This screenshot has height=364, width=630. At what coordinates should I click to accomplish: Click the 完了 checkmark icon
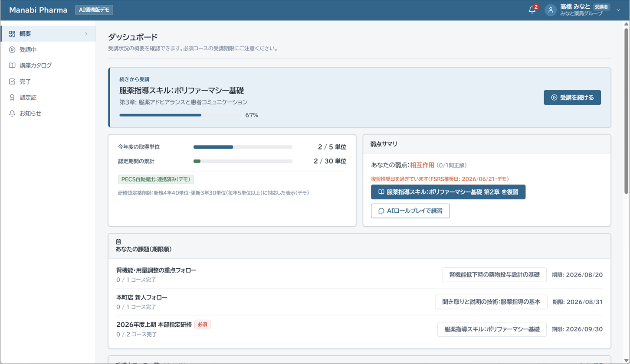(x=12, y=81)
